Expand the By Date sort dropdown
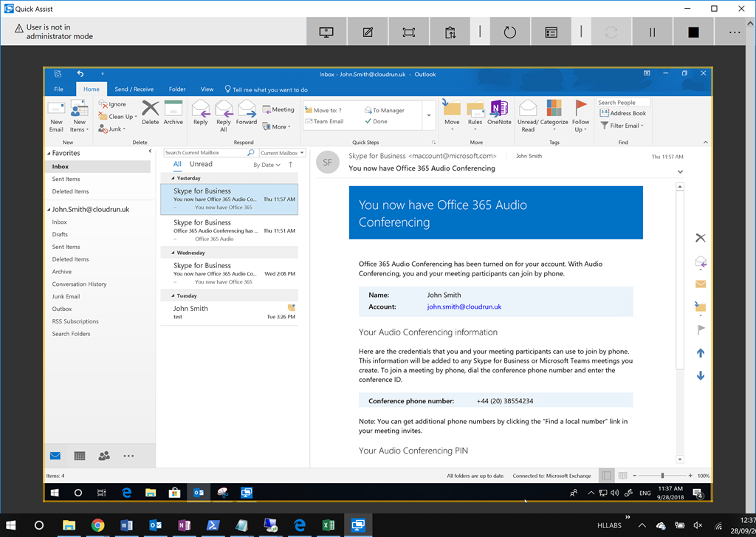The image size is (756, 537). [267, 165]
